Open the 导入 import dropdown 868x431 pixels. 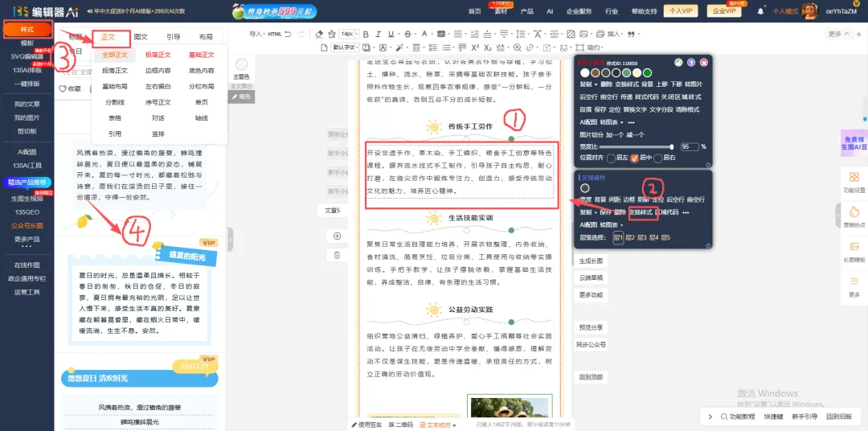(257, 35)
